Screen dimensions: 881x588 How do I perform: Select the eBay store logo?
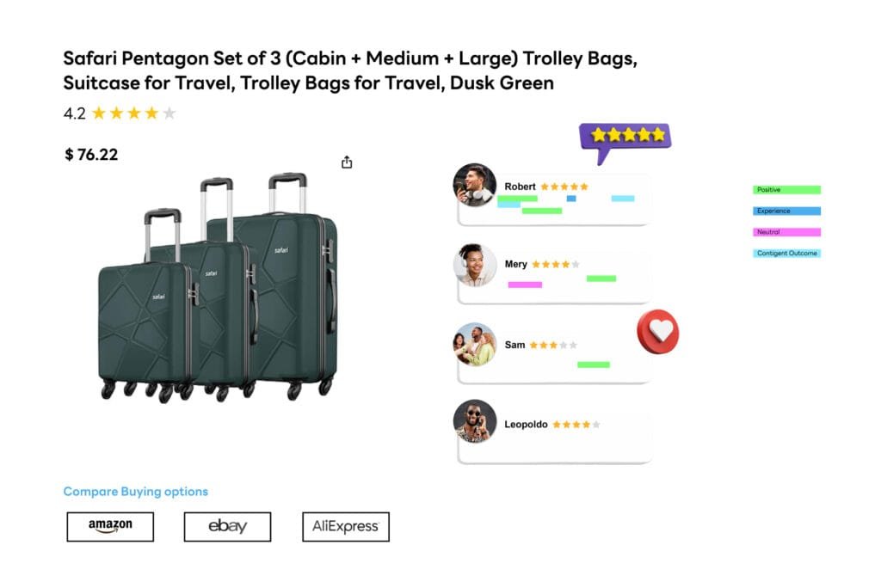tap(226, 526)
